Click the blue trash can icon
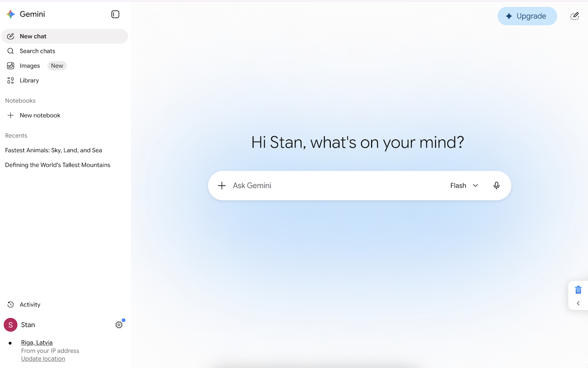588x368 pixels. pos(578,290)
